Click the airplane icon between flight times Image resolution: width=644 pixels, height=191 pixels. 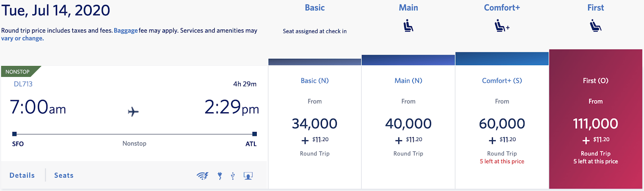133,111
